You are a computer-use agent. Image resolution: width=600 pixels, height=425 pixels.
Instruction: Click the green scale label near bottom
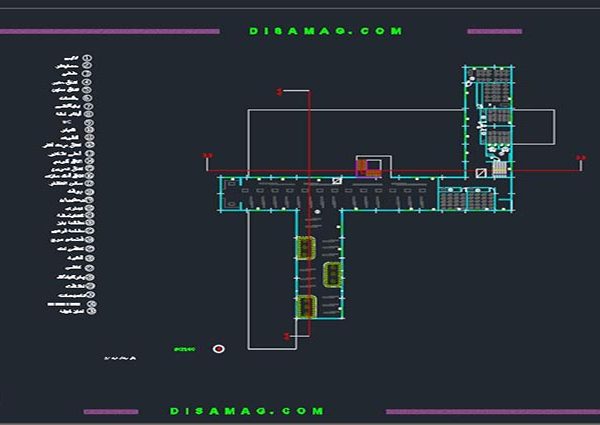(x=184, y=349)
